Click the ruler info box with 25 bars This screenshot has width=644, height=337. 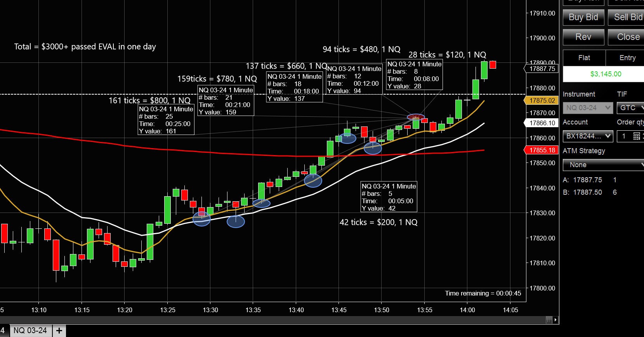click(x=166, y=120)
